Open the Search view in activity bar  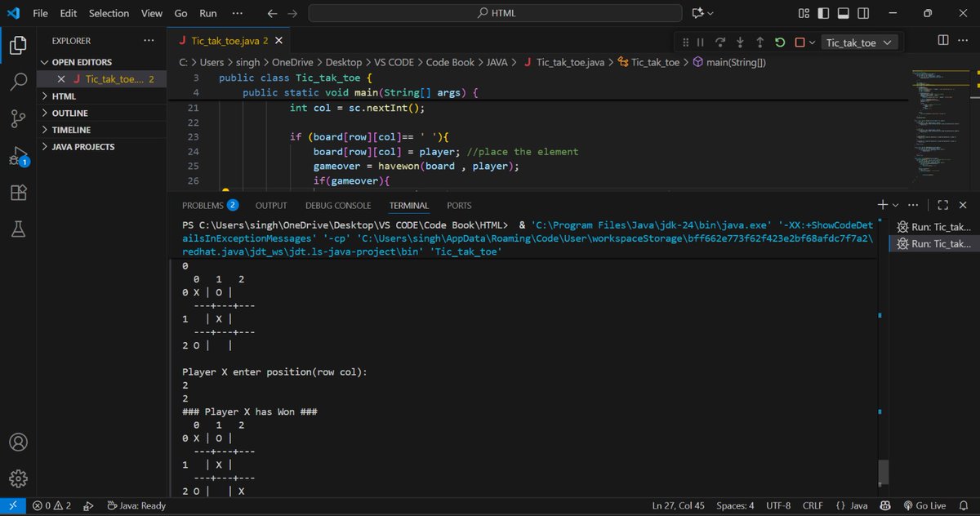point(18,82)
